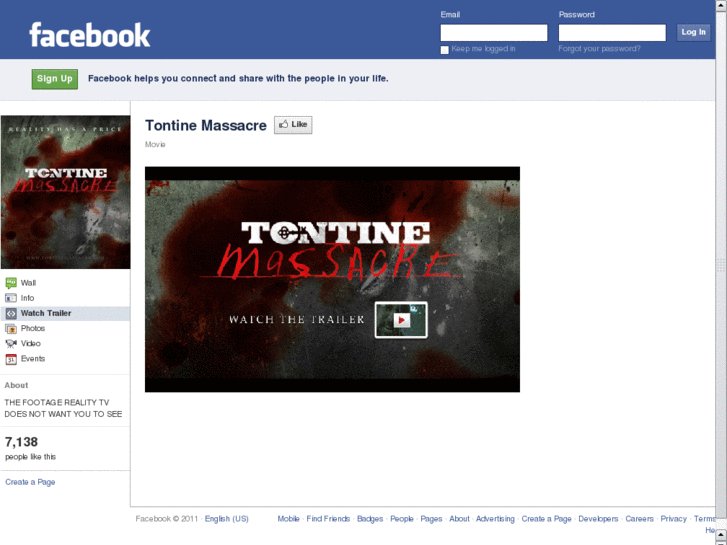Click Create a Page footer link

point(547,519)
